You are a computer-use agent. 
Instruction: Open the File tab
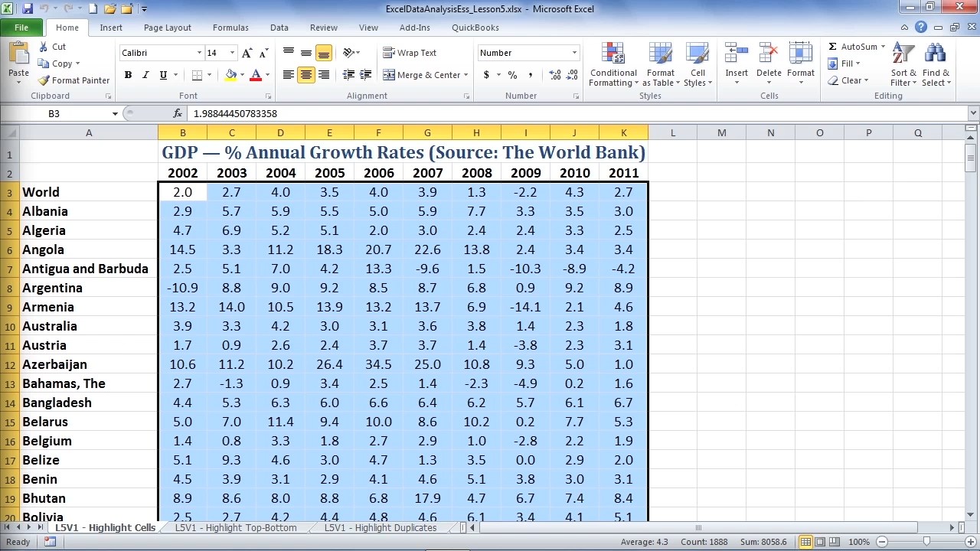tap(21, 28)
